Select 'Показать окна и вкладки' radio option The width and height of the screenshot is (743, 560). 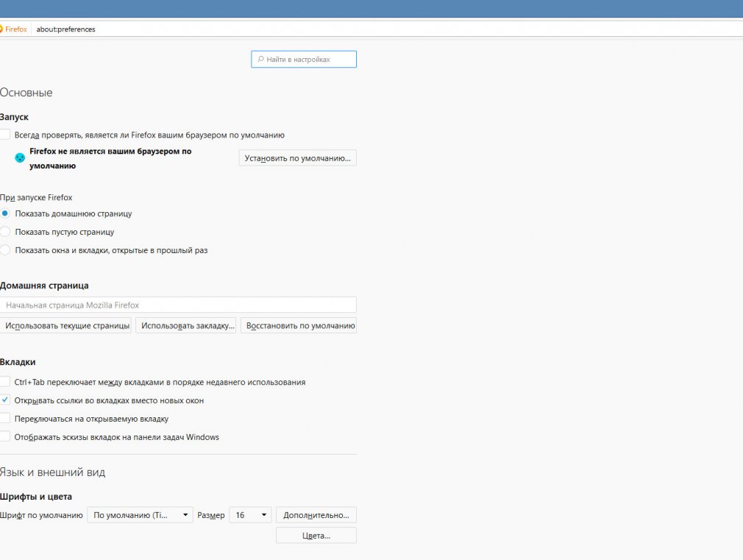(4, 250)
